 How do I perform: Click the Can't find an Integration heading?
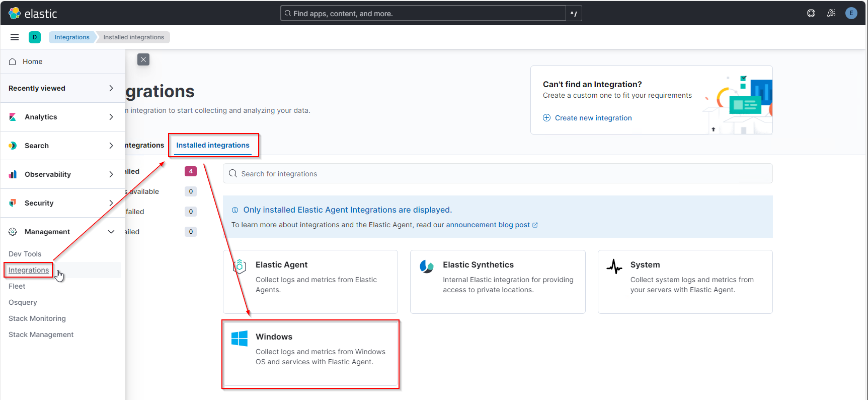(592, 84)
